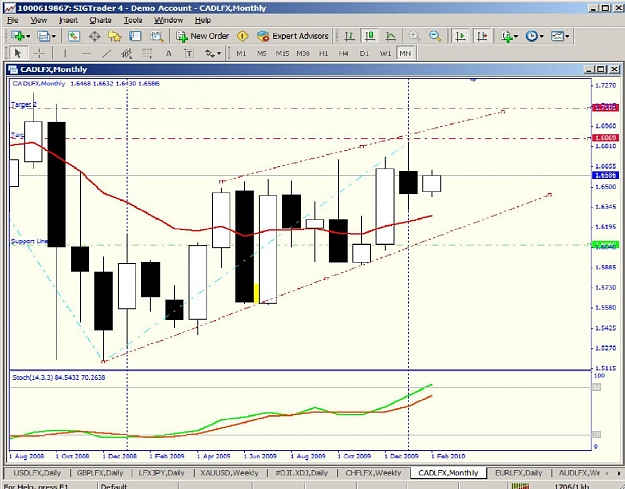Open the Data Window icon
Screen dimensions: 625x489
94,36
